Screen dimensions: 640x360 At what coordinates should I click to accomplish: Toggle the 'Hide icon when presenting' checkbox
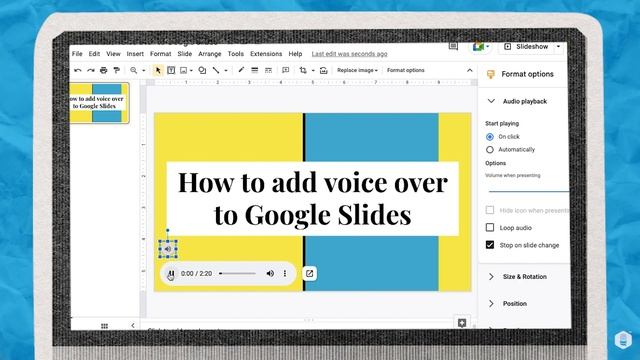[x=490, y=210]
